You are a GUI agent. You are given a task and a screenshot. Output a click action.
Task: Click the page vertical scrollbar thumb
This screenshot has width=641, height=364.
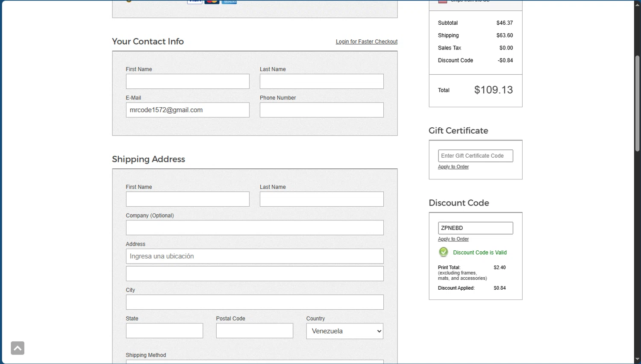pos(637,103)
